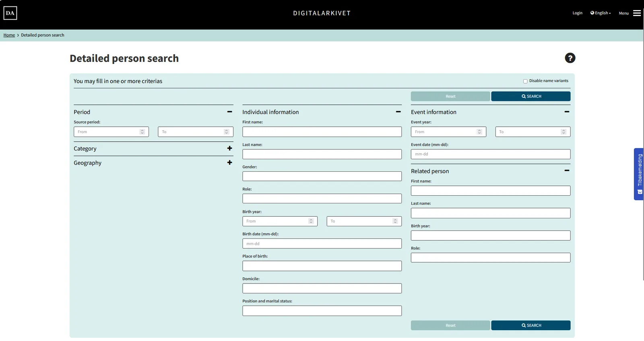The image size is (644, 341).
Task: Click Related person Birth year field
Action: [x=491, y=236]
